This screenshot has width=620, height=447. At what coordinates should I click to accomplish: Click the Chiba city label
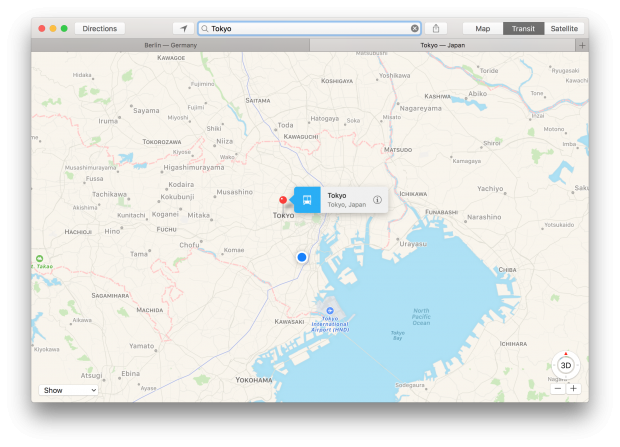coord(507,270)
